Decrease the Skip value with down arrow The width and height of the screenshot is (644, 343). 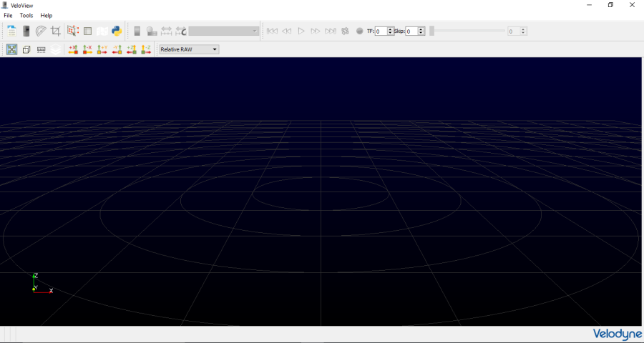(421, 34)
